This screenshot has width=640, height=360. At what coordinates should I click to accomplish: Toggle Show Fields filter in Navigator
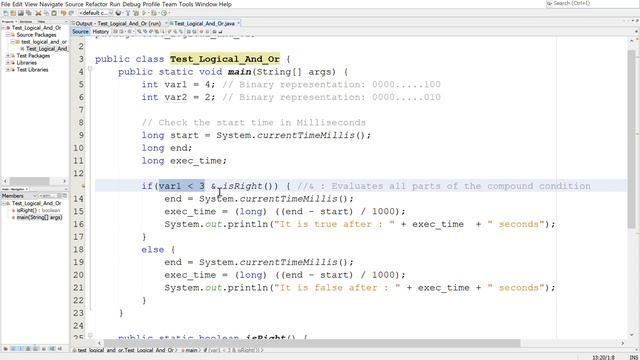pyautogui.click(x=13, y=349)
